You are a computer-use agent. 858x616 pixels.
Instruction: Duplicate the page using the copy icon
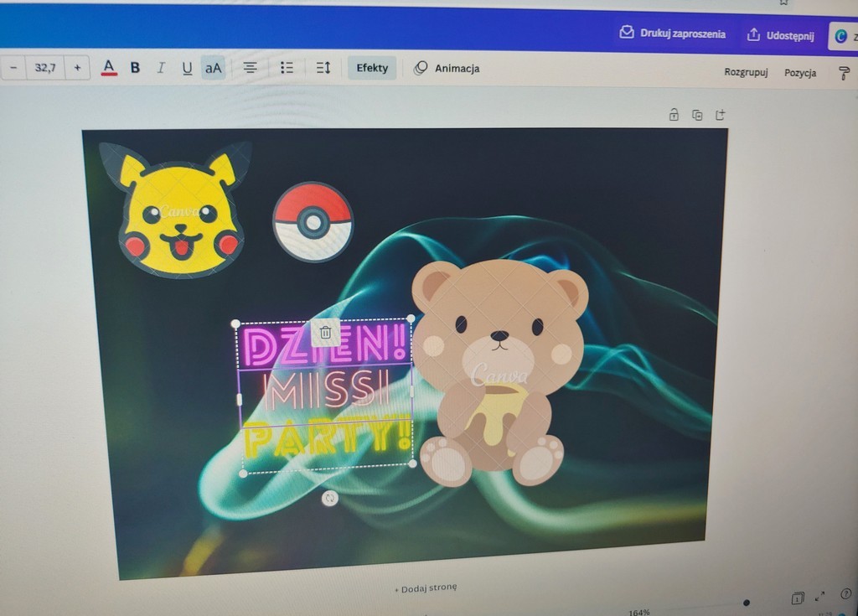(x=697, y=115)
